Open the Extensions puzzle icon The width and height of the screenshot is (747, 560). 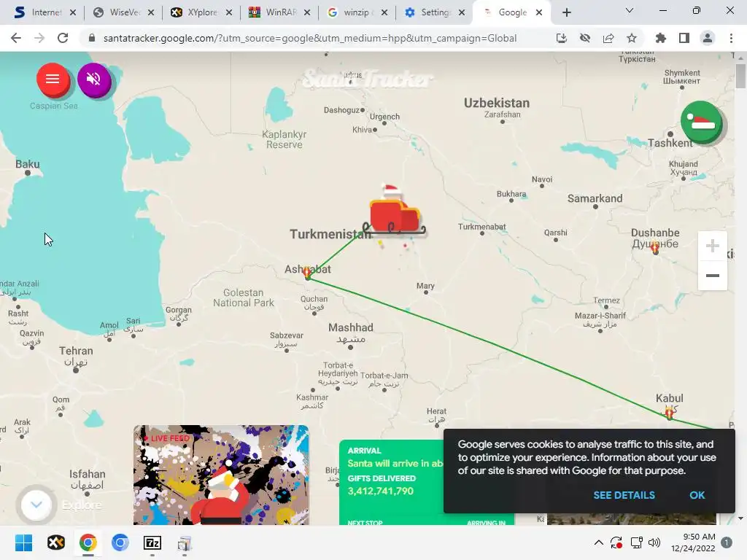coord(661,38)
